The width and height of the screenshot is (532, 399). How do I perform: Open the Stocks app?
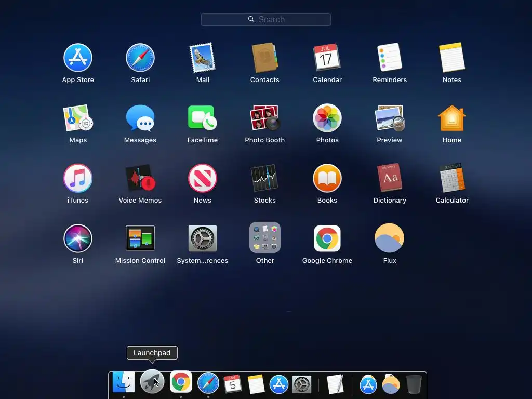264,178
